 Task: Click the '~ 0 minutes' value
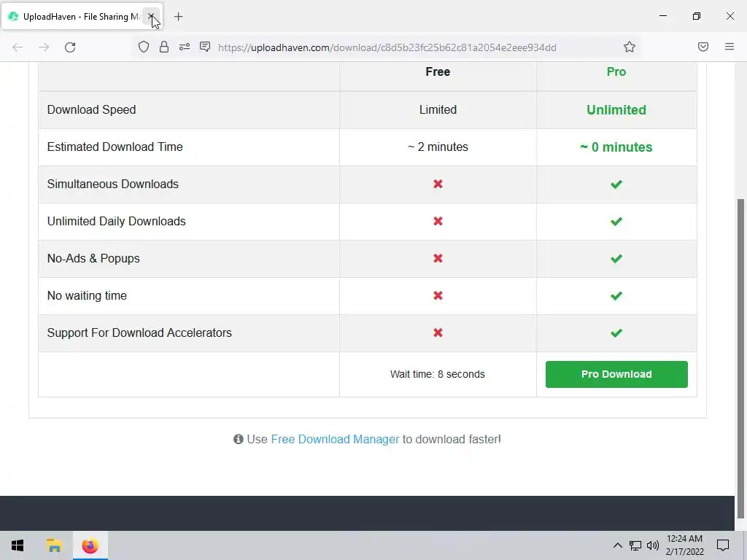tap(616, 147)
